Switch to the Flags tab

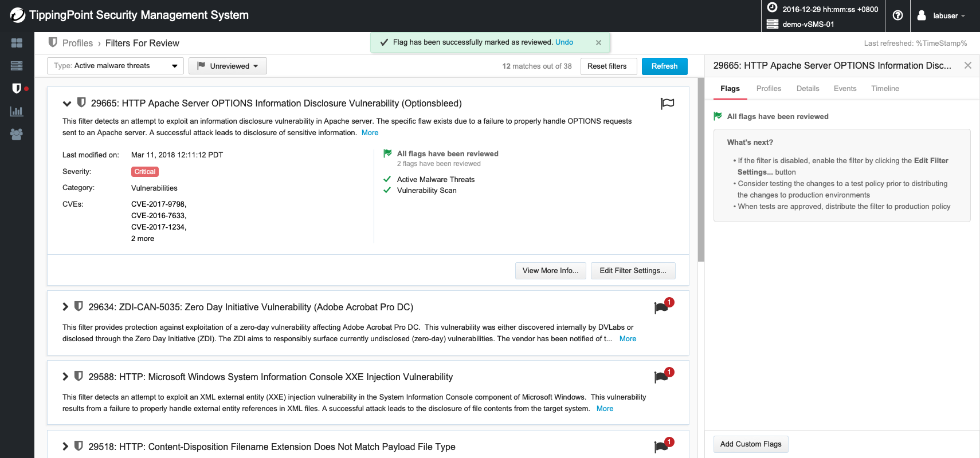click(x=730, y=89)
